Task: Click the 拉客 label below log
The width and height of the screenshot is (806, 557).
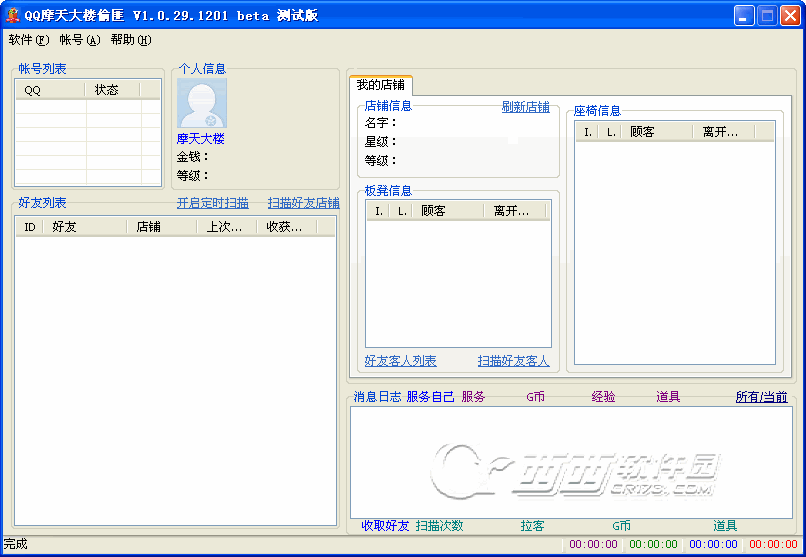Action: tap(532, 526)
